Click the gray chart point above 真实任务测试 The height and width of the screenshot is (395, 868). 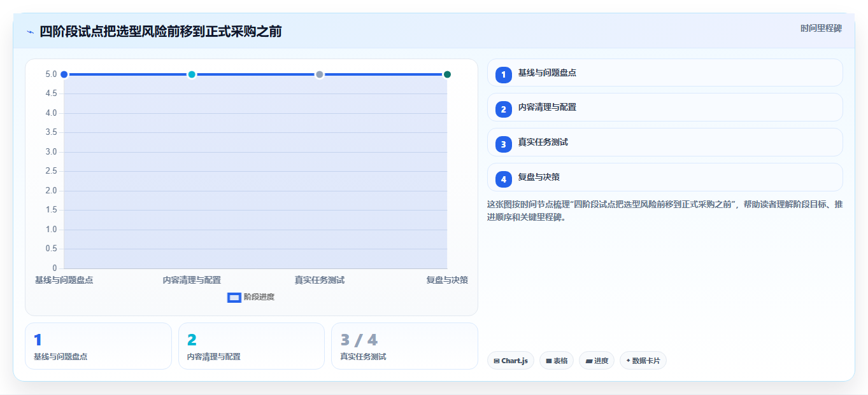point(320,74)
